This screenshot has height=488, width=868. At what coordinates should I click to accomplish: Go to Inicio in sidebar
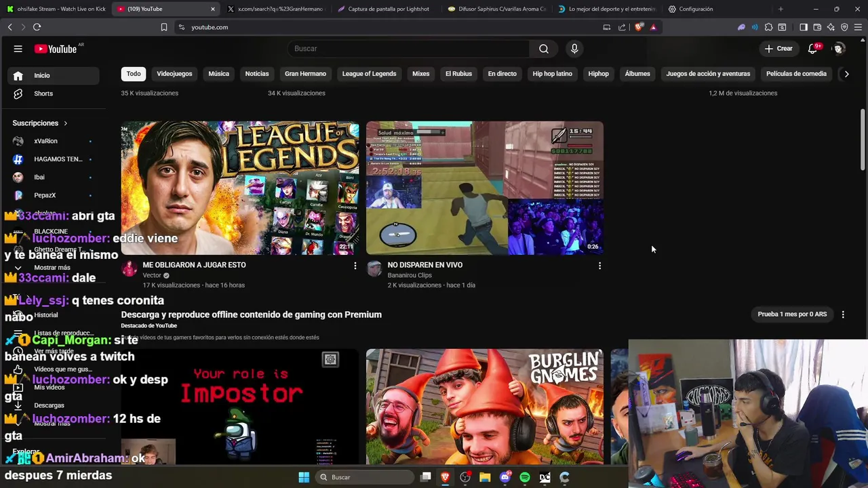[x=54, y=75]
